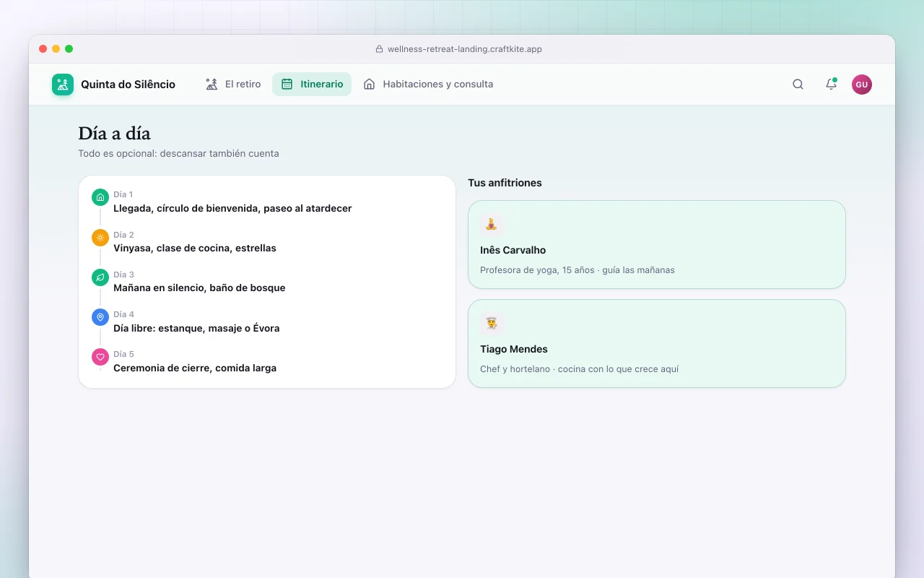Click the Quinta do Silêncio brand name
The width and height of the screenshot is (924, 578).
(x=128, y=85)
